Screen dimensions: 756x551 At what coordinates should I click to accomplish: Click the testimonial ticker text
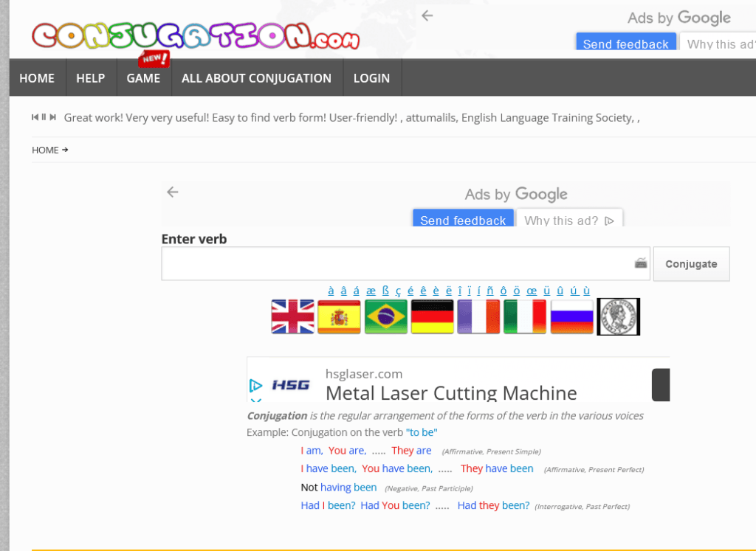(352, 117)
